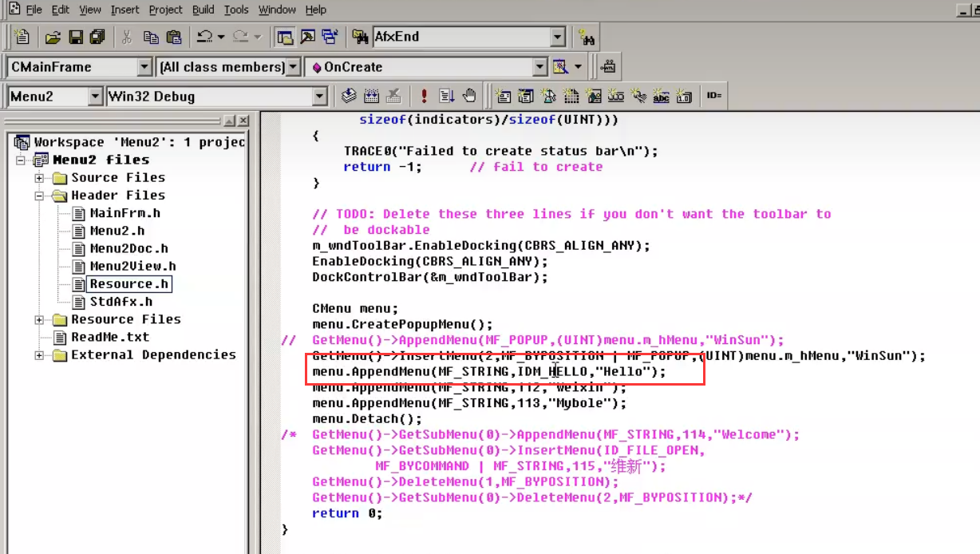980x554 pixels.
Task: Select Resource.h in the file tree
Action: 129,283
